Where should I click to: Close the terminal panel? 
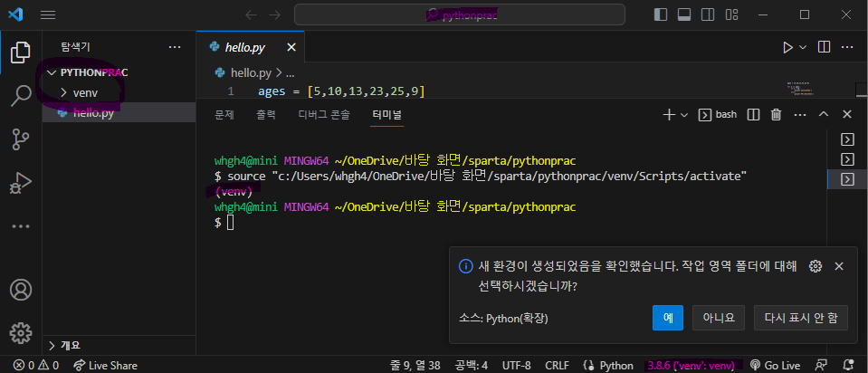coord(847,115)
